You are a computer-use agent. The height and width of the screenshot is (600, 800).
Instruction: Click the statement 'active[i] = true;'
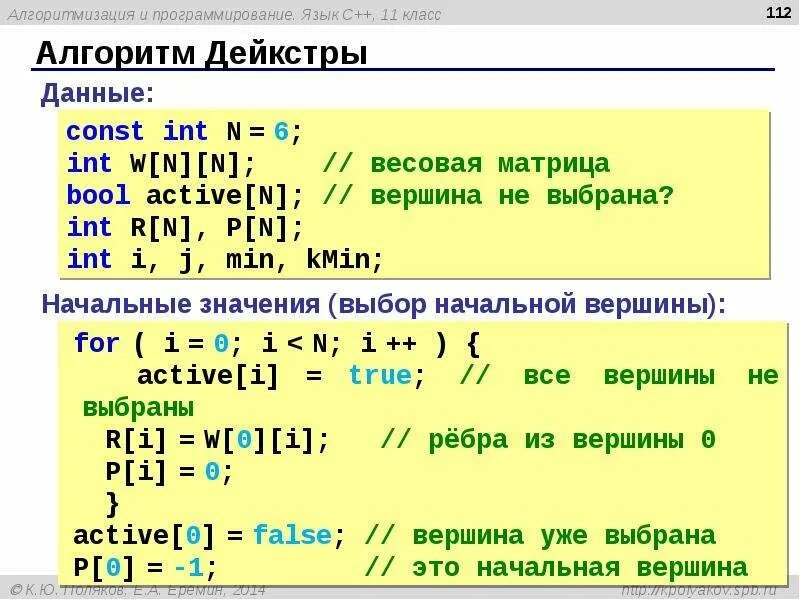(281, 376)
